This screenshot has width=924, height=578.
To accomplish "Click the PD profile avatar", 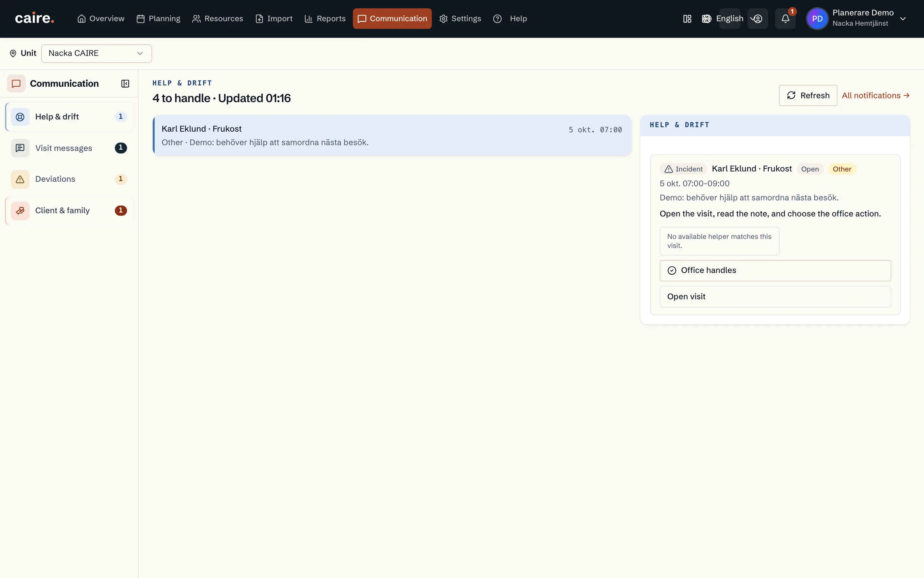I will tap(817, 19).
